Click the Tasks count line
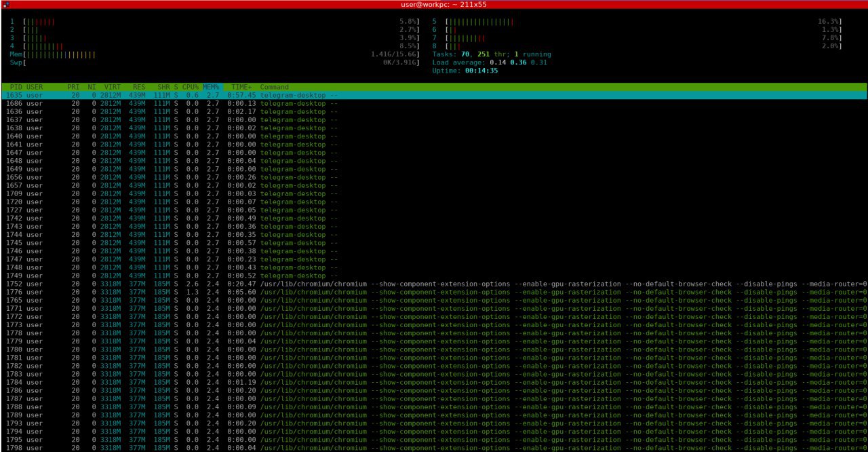 pos(492,54)
